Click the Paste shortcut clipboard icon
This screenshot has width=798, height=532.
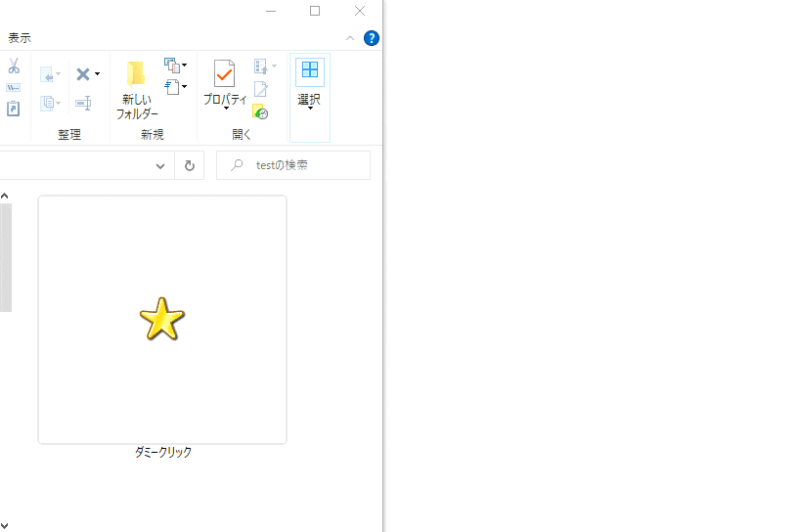[x=14, y=109]
